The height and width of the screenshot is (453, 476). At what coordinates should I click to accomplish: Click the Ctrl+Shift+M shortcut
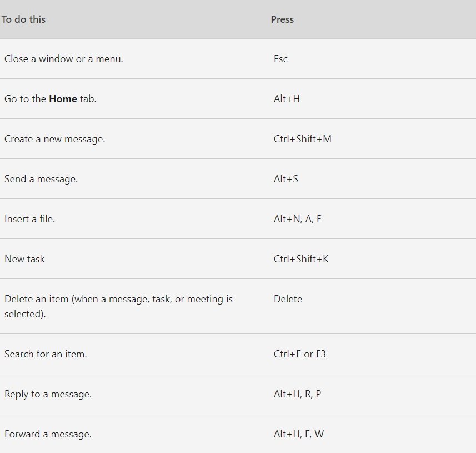coord(302,139)
